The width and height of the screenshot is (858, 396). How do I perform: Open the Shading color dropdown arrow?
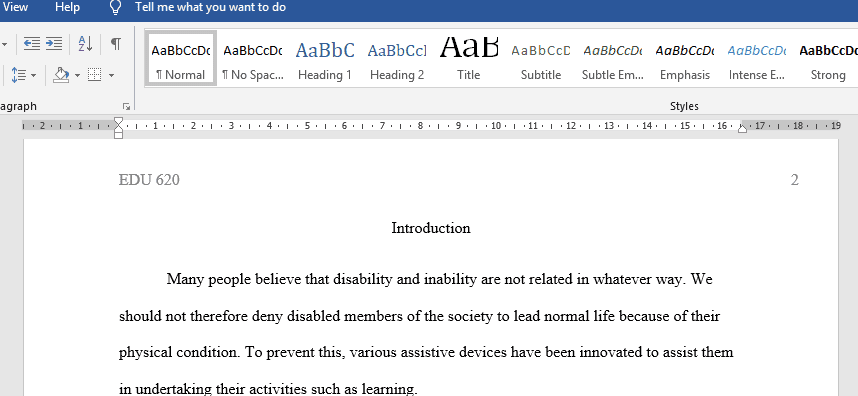point(77,75)
